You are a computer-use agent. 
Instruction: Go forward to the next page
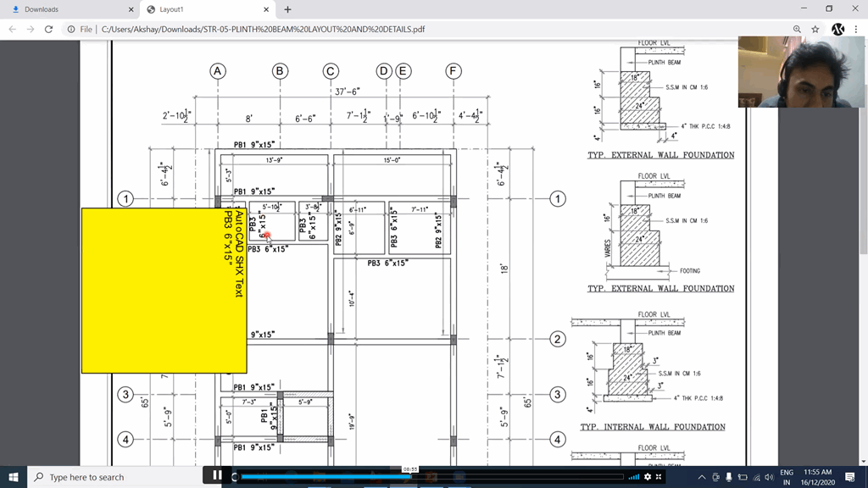(x=31, y=30)
